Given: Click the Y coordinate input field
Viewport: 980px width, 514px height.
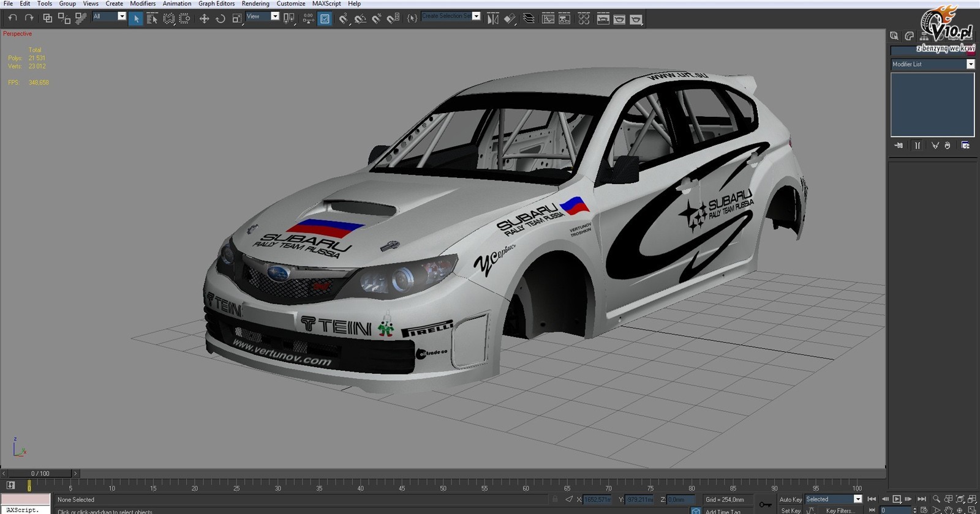Looking at the screenshot, I should pyautogui.click(x=639, y=500).
